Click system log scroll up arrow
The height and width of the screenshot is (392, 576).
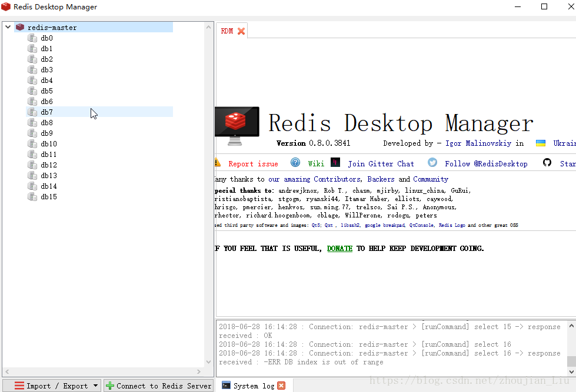[571, 326]
